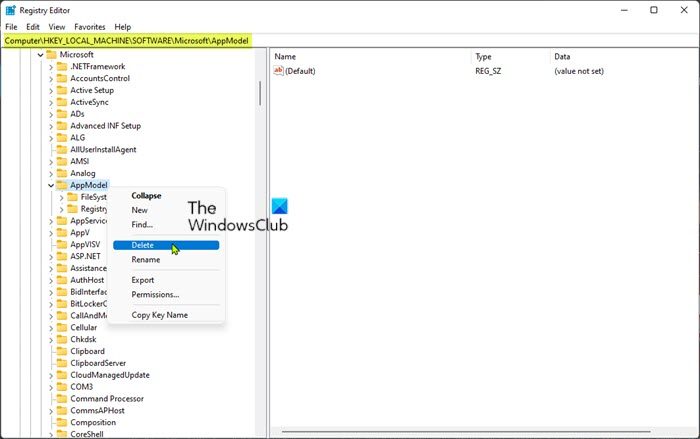Click the Composition folder icon
Viewport: 700px width, 439px height.
tap(62, 422)
